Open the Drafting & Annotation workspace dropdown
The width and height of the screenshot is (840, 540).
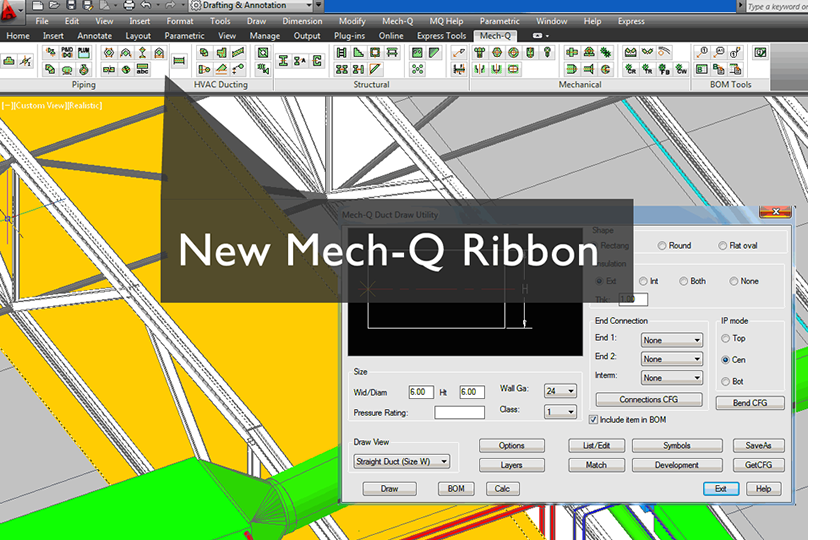coord(251,5)
